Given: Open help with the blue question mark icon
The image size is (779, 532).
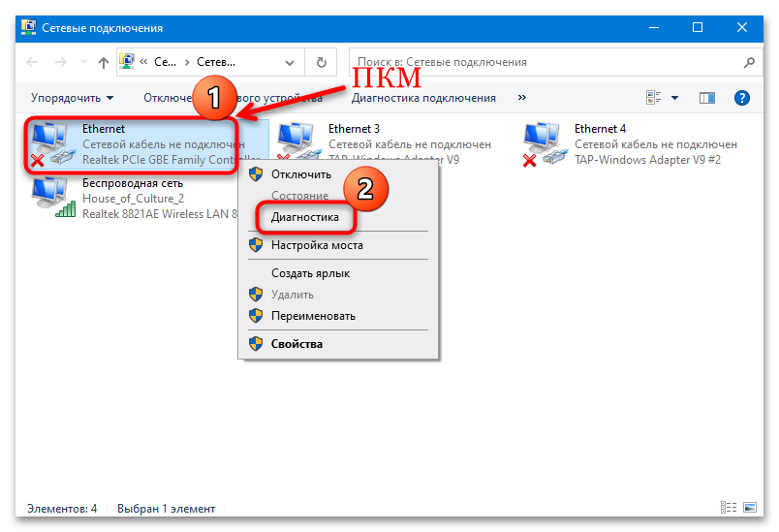Looking at the screenshot, I should point(742,98).
